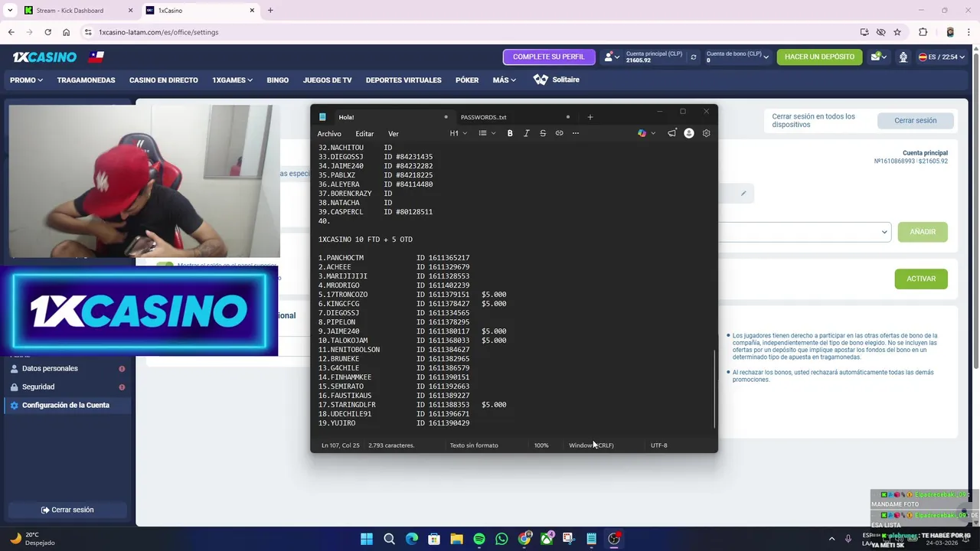Open language and time ES dropdown
This screenshot has height=551, width=980.
941,57
